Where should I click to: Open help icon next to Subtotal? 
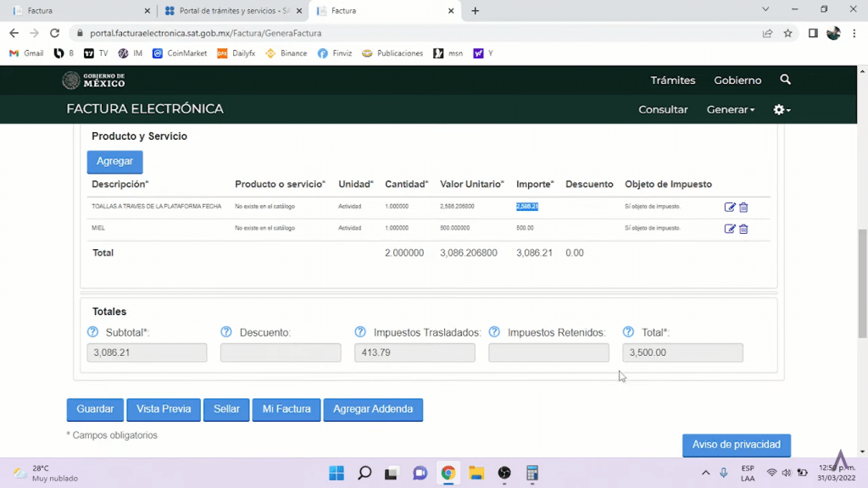[93, 332]
